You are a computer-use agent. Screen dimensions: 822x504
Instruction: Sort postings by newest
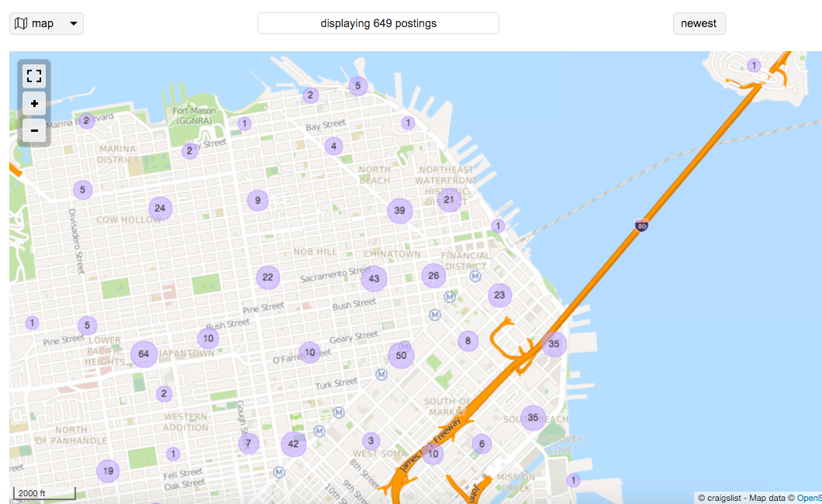click(699, 23)
